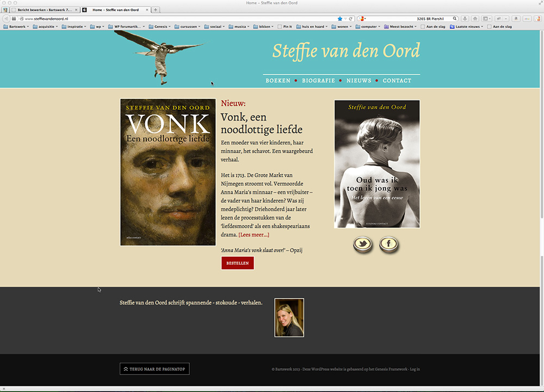This screenshot has width=544, height=392.
Task: Switch to the Bericht bewerken tab
Action: [45, 10]
